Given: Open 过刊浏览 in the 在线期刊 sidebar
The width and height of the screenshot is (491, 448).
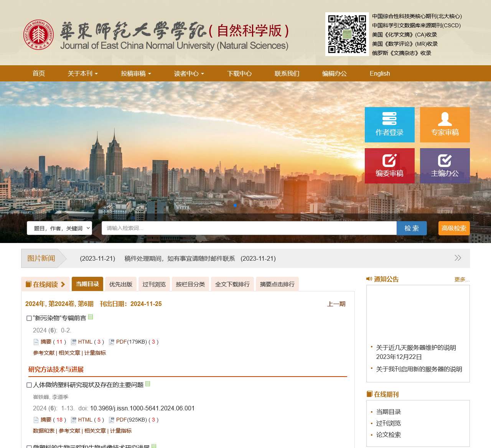Looking at the screenshot, I should coord(388,423).
